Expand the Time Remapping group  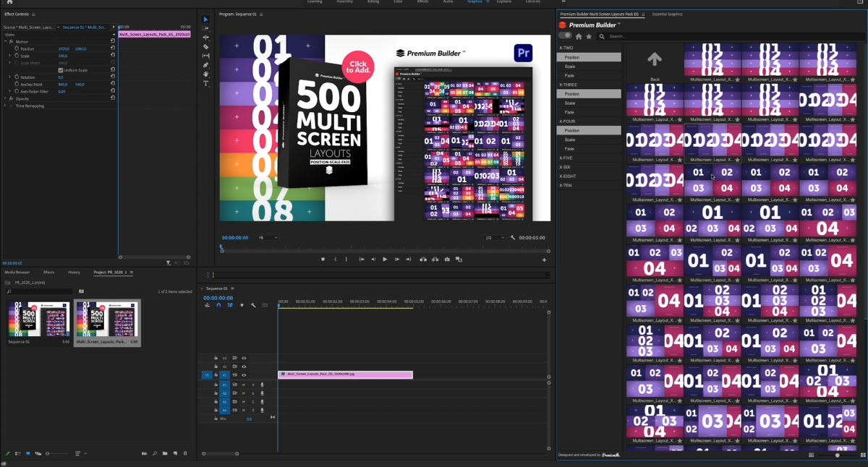6,106
